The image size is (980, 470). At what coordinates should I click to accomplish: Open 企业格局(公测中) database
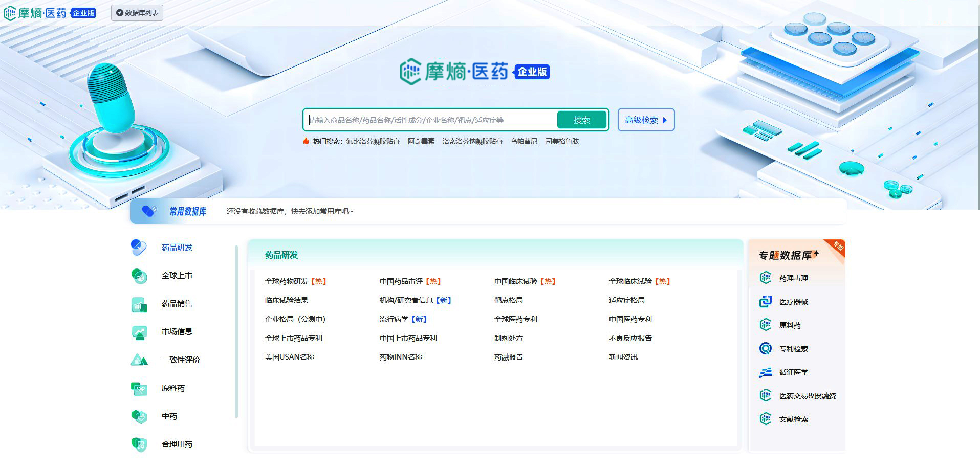click(295, 319)
